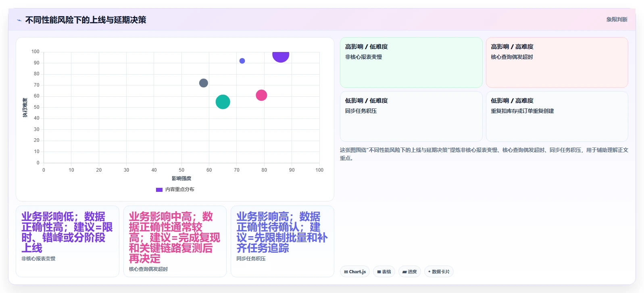Click the small blue bubble near 90

click(x=242, y=61)
